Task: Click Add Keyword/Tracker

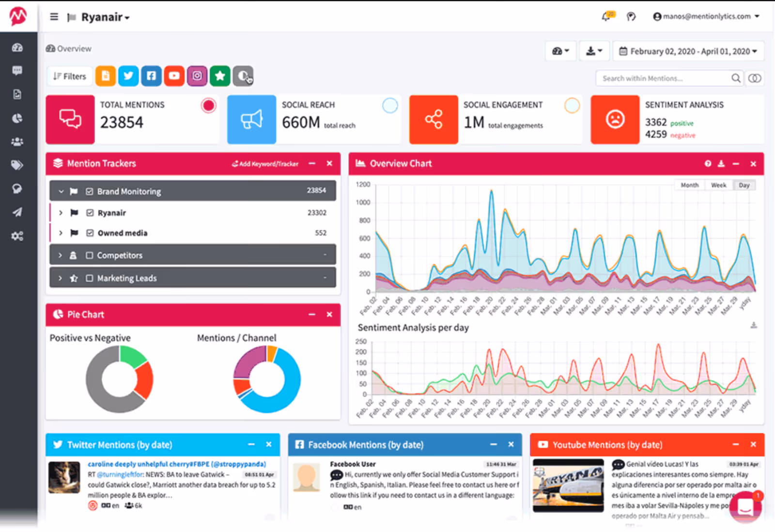Action: [265, 164]
